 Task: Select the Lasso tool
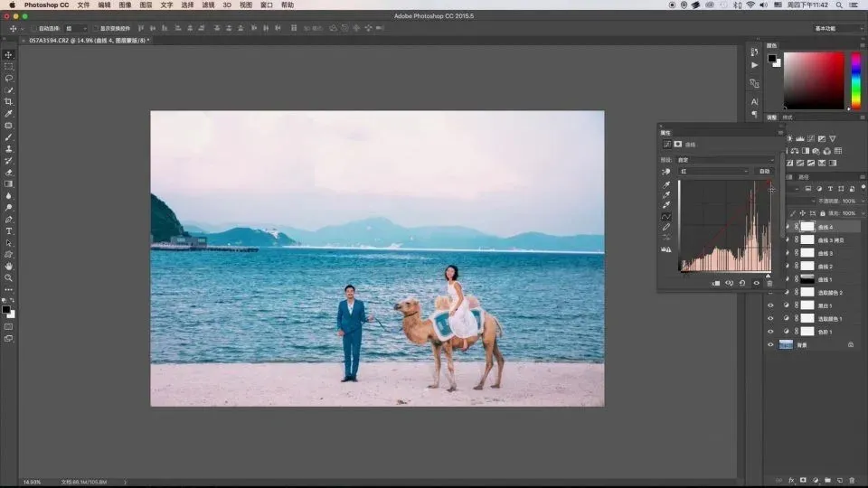pos(9,78)
